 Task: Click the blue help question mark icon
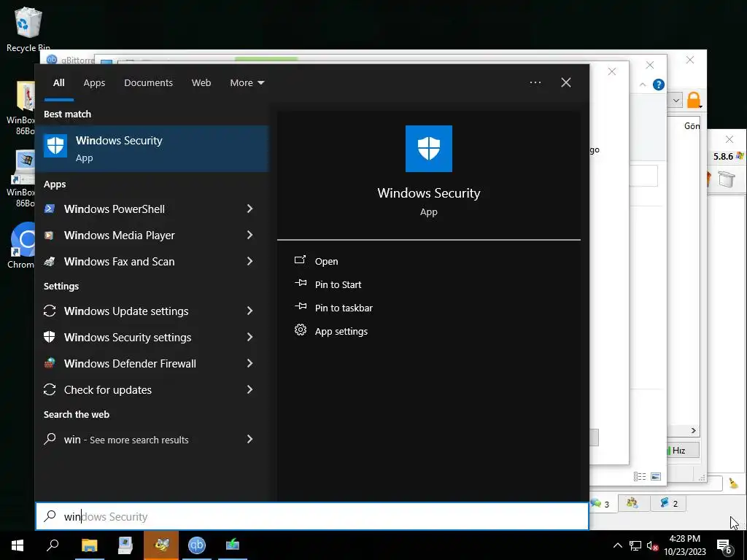coord(659,85)
